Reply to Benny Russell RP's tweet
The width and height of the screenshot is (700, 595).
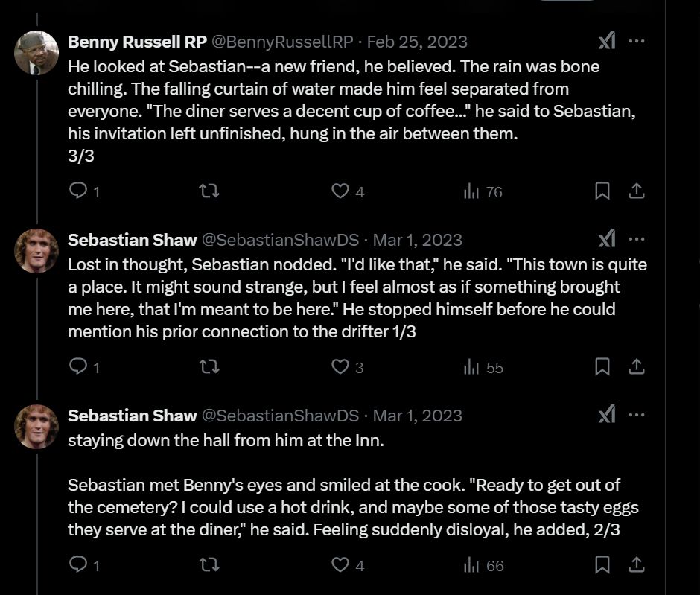pos(78,191)
